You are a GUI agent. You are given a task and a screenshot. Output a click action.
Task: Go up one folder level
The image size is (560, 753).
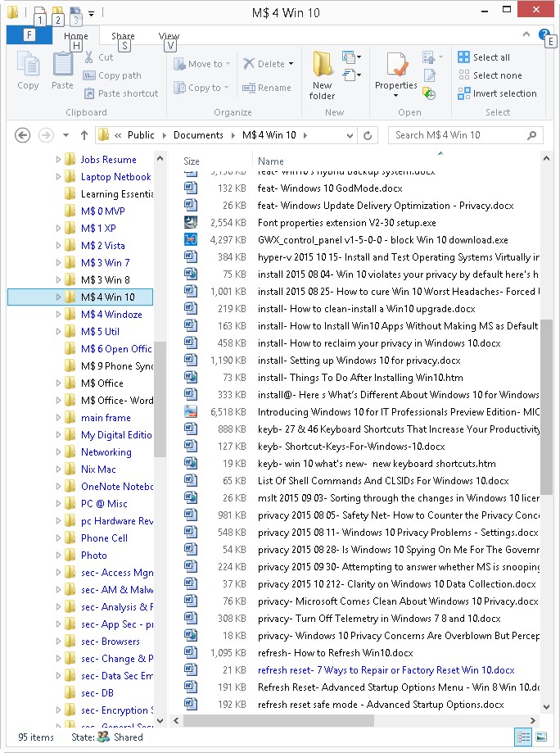tap(84, 135)
